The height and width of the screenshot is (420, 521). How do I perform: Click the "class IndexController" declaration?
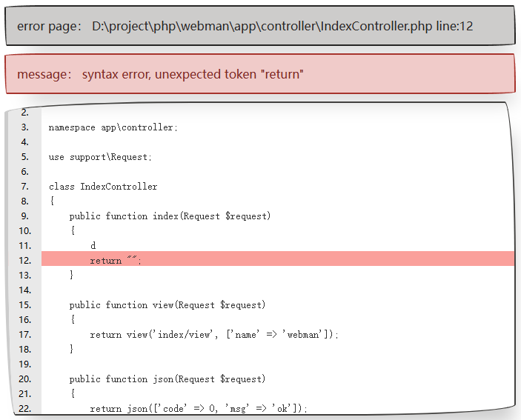(103, 186)
